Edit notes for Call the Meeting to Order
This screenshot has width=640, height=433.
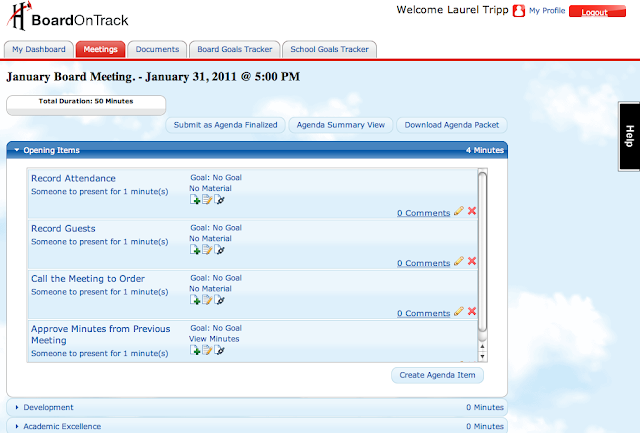coord(207,300)
